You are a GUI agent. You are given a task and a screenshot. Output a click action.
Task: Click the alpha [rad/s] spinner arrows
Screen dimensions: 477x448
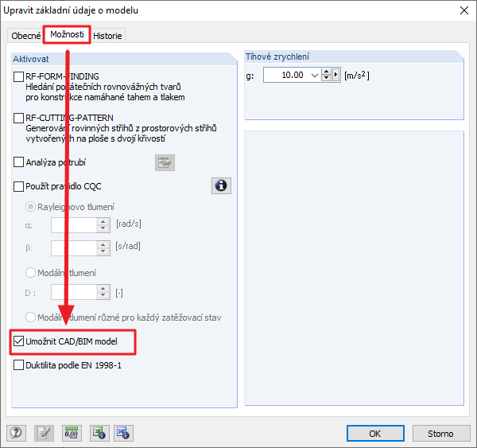coord(103,225)
